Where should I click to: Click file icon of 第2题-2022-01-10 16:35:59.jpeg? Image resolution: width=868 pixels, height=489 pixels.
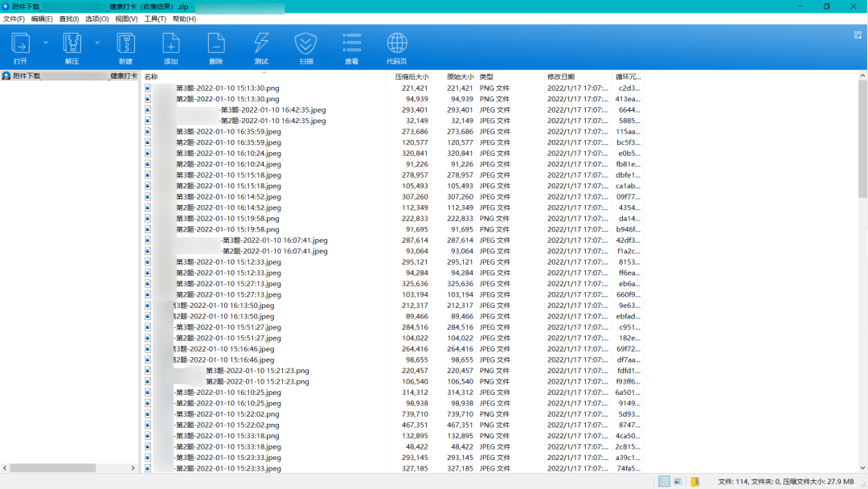pos(148,142)
